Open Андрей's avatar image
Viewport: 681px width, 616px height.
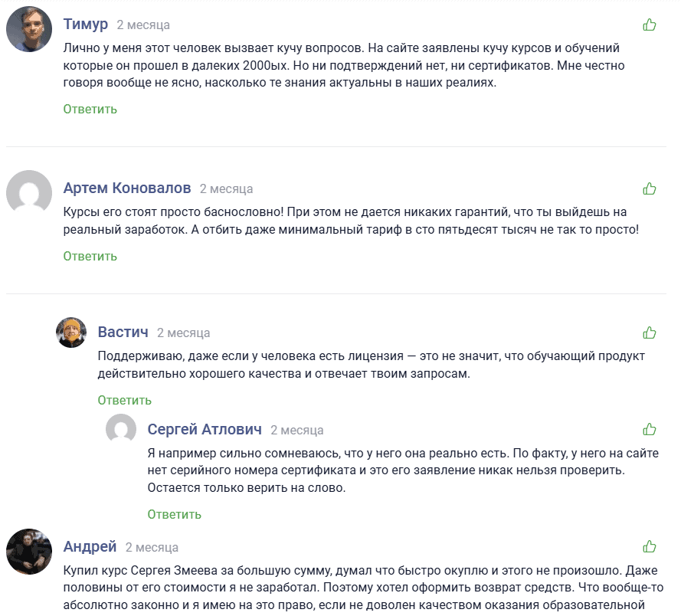[x=29, y=552]
